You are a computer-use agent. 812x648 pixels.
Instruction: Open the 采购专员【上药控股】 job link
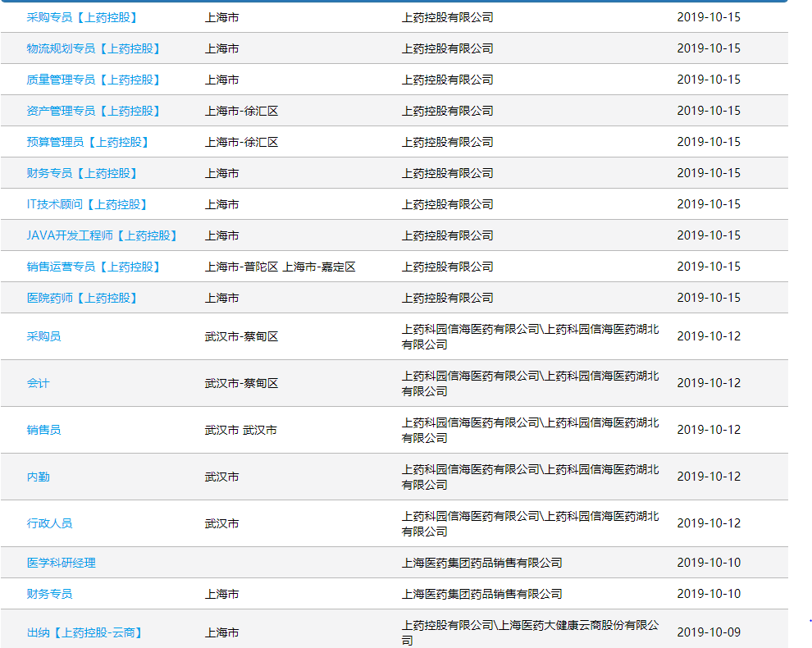coord(82,17)
